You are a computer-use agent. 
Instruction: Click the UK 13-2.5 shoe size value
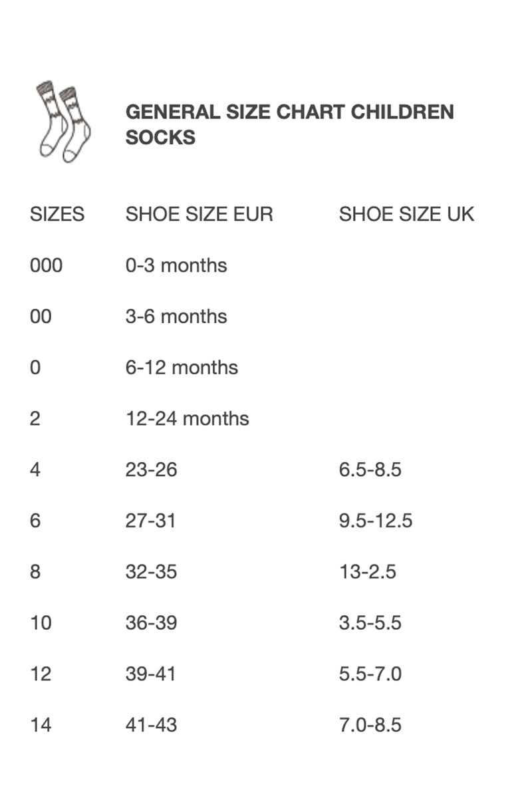tap(367, 572)
